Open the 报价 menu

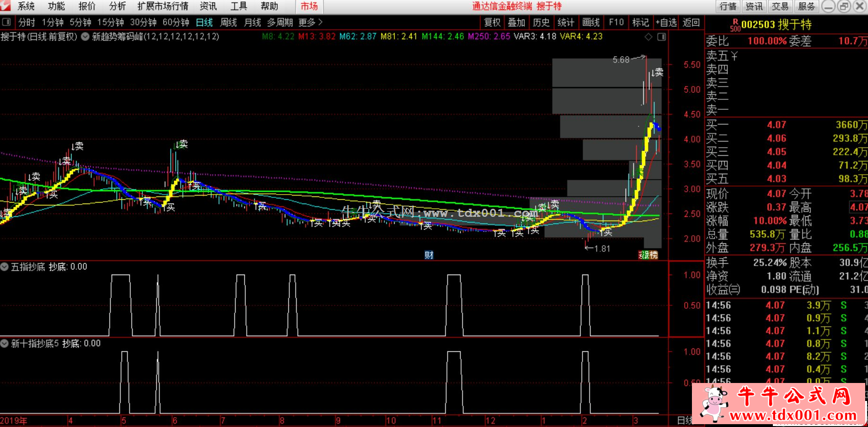[87, 6]
